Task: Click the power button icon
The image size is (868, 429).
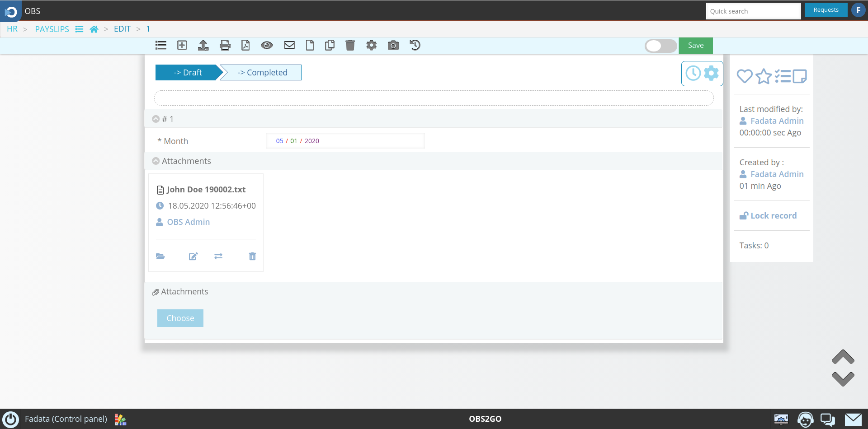Action: (x=10, y=419)
